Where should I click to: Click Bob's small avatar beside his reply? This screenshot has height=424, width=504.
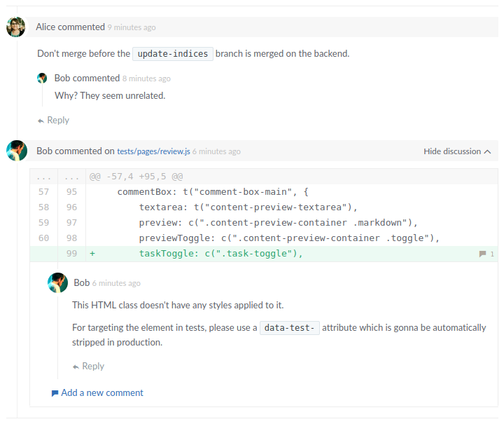click(x=43, y=78)
